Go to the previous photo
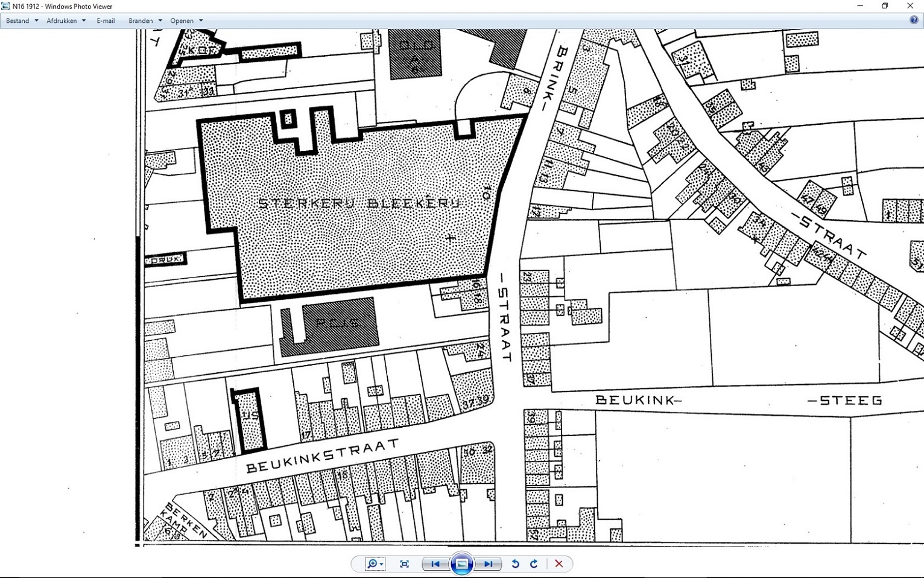 click(x=435, y=564)
